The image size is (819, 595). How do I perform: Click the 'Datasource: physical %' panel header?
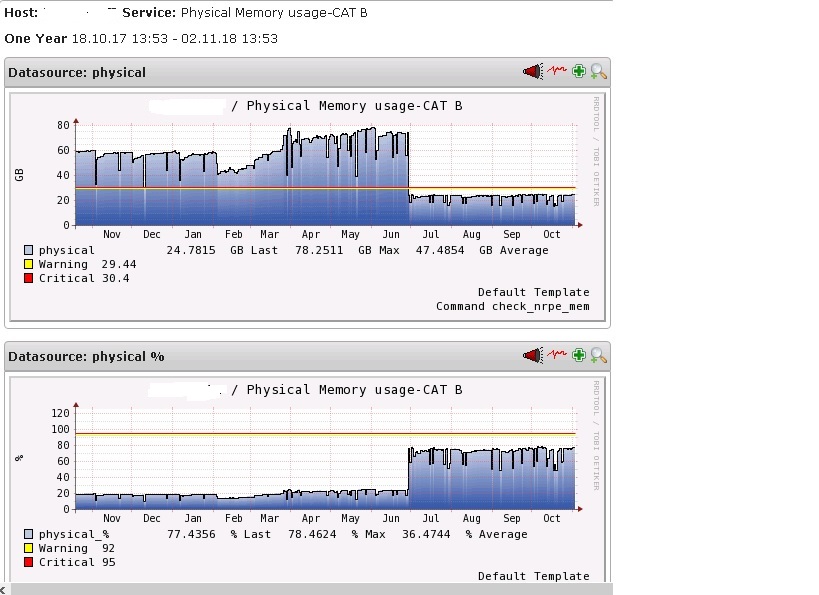coord(86,356)
